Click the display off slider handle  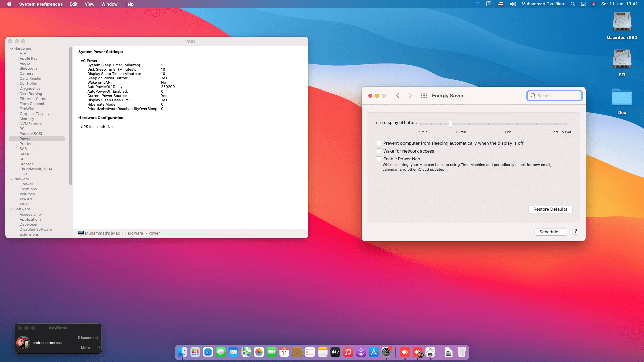coord(450,124)
